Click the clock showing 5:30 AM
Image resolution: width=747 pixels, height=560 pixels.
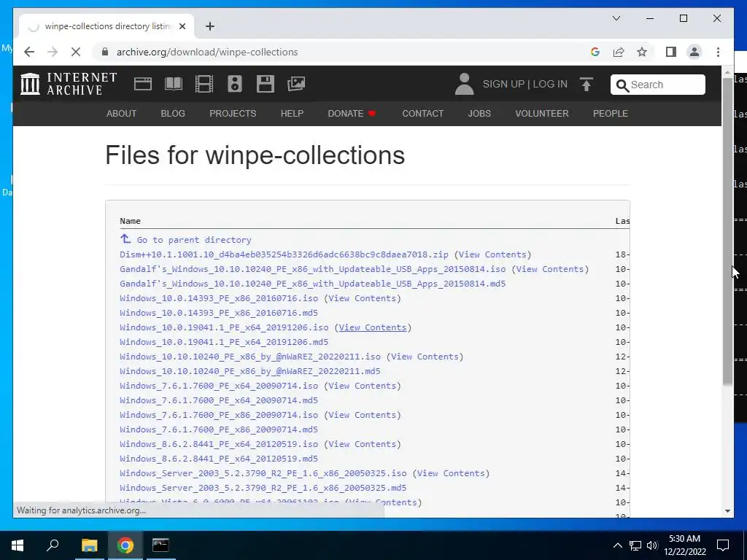click(x=684, y=539)
